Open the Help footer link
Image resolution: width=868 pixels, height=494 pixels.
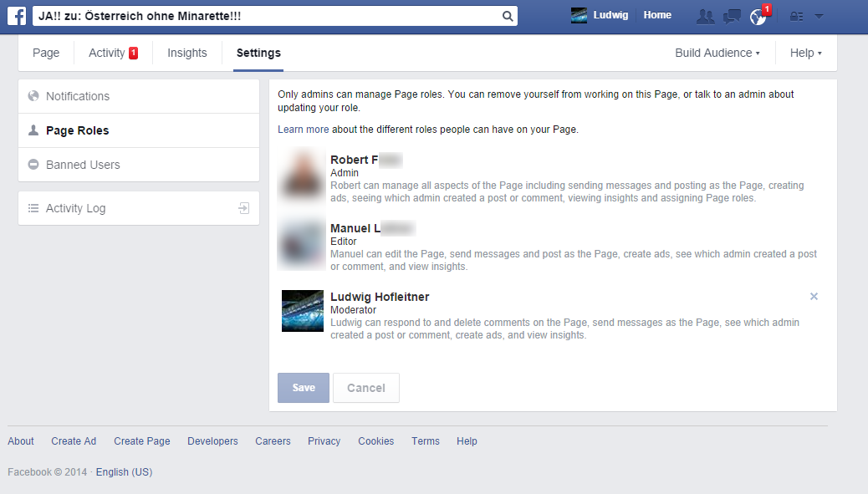(x=467, y=441)
